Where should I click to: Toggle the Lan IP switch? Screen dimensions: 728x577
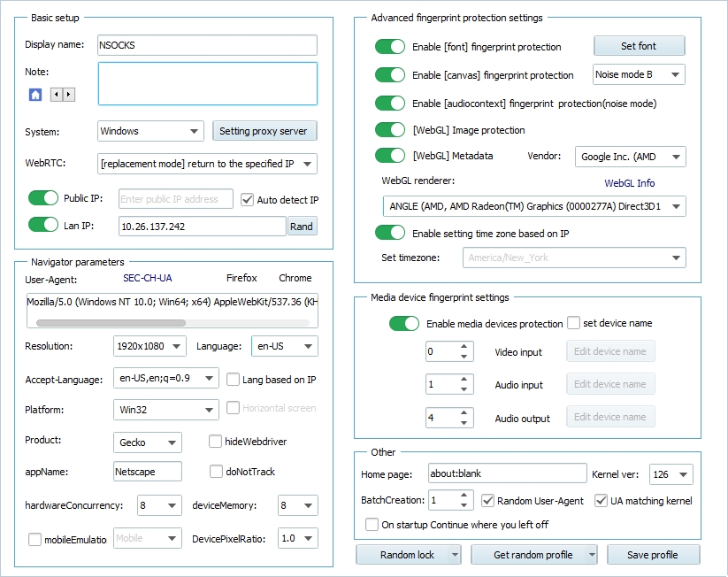[43, 225]
